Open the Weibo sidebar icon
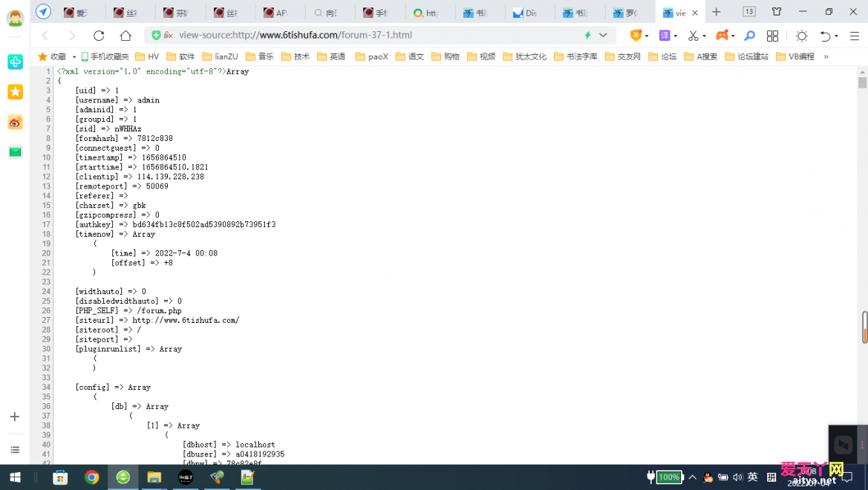868x490 pixels. [15, 122]
